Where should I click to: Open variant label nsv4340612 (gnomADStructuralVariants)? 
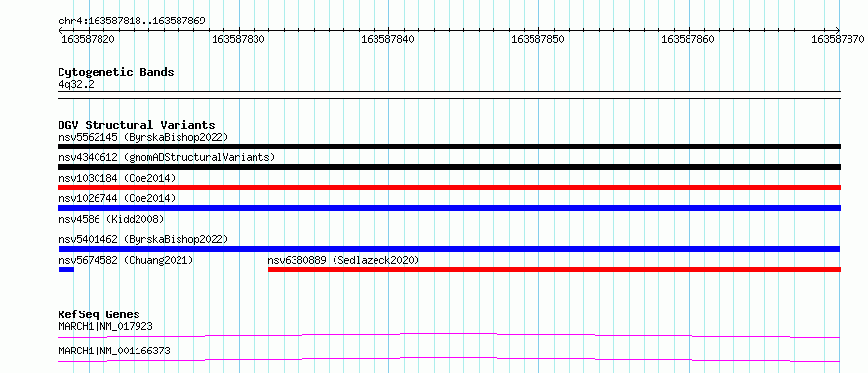[x=167, y=157]
